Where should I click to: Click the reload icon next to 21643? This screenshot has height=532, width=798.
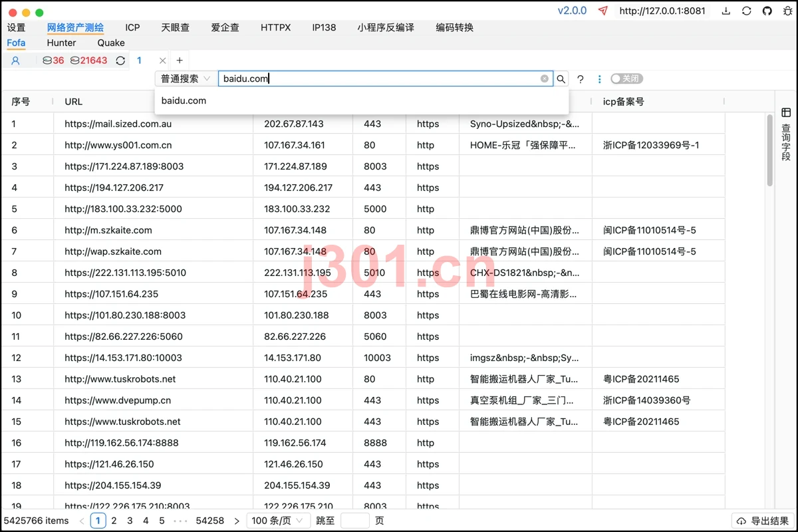pos(120,61)
